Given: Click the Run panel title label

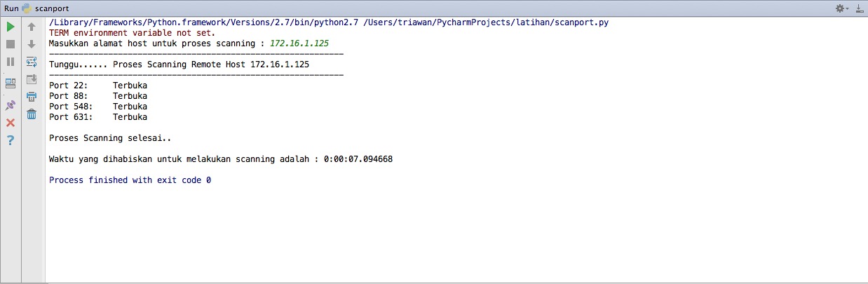Looking at the screenshot, I should 11,8.
